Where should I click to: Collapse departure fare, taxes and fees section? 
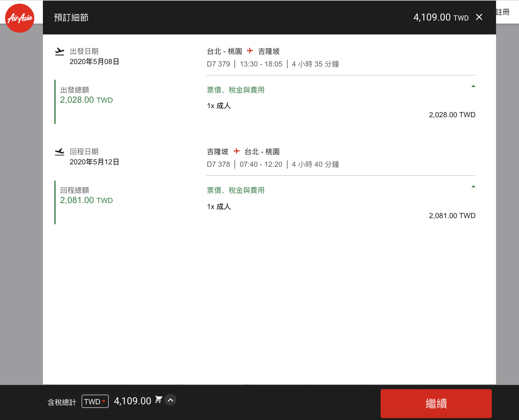point(473,86)
